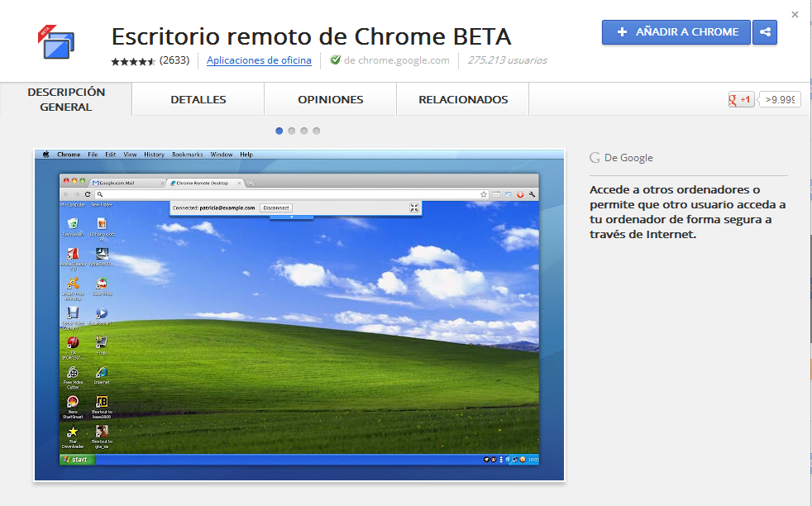Viewport: 812px width, 506px height.
Task: Open the Aplicaciones de oficina category link
Action: click(259, 60)
